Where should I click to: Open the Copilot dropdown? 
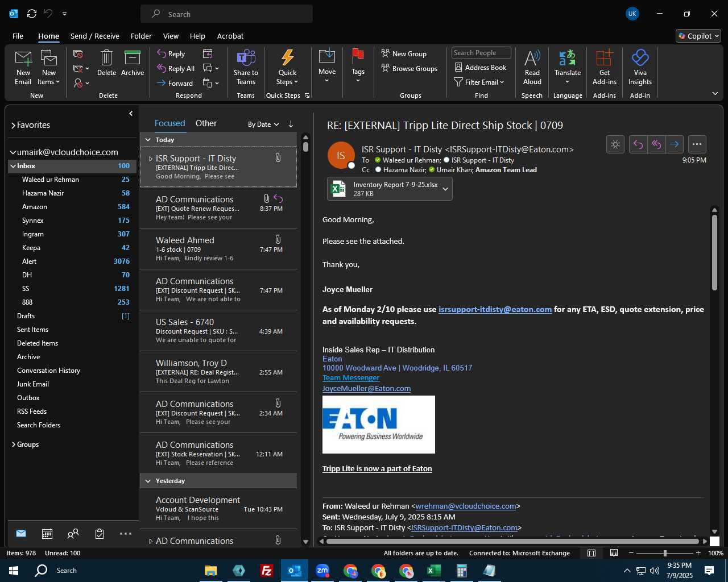pos(698,36)
